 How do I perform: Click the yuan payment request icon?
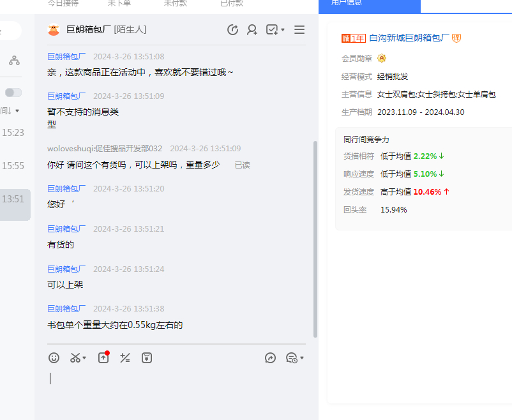(147, 358)
